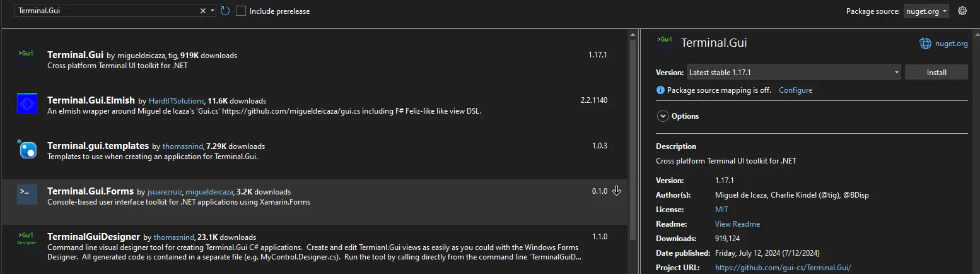Open the search history dropdown arrow
The image size is (980, 274).
click(213, 11)
